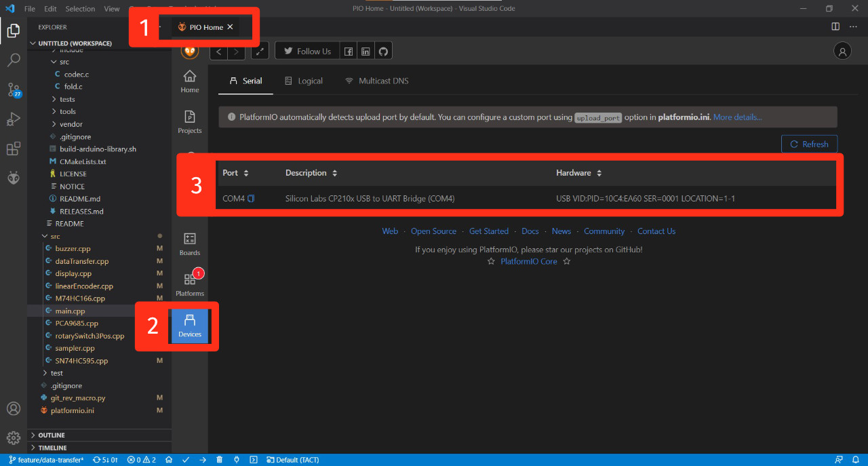Open the Edit menu
This screenshot has height=466, width=868.
point(50,9)
